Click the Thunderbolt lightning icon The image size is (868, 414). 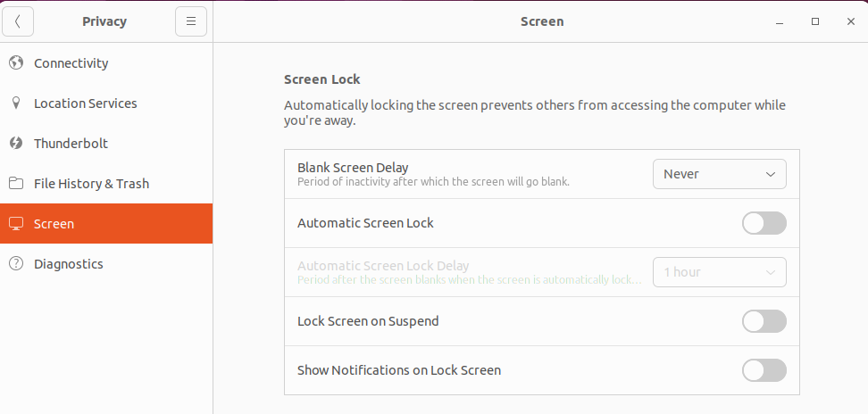pyautogui.click(x=16, y=144)
